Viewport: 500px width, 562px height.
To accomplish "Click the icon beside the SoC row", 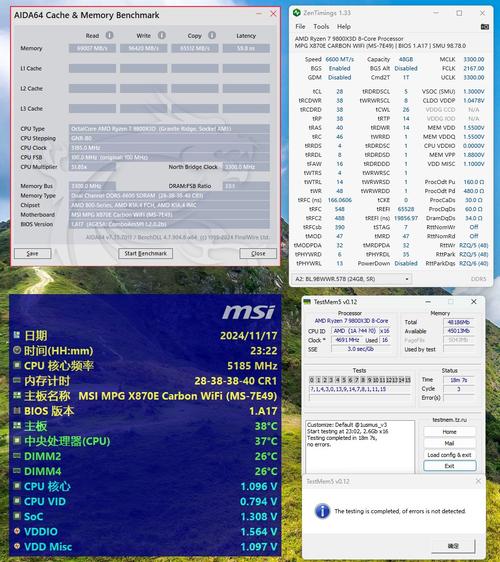I will pyautogui.click(x=17, y=516).
